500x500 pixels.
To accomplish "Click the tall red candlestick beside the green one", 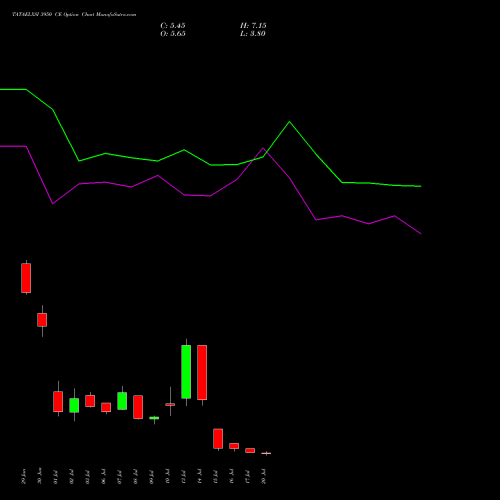I will pyautogui.click(x=202, y=372).
